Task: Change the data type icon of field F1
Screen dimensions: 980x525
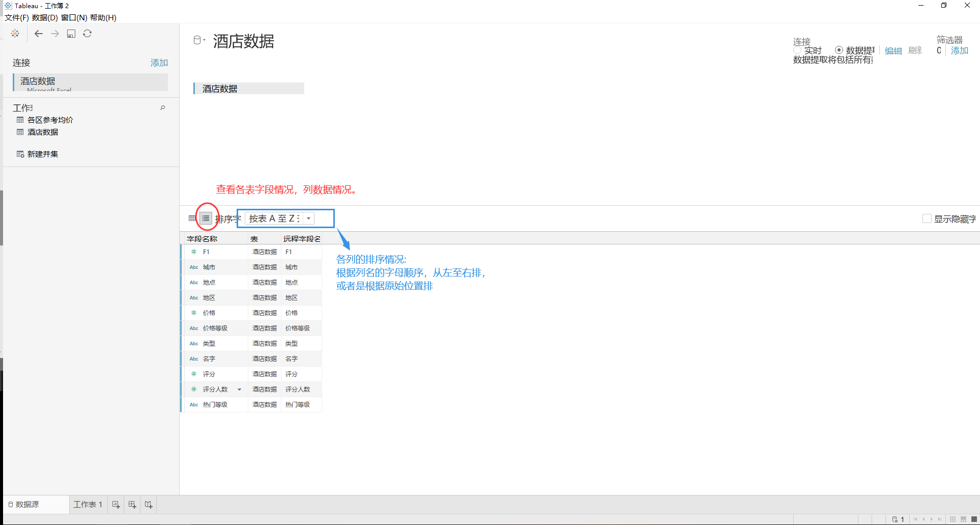Action: tap(194, 252)
